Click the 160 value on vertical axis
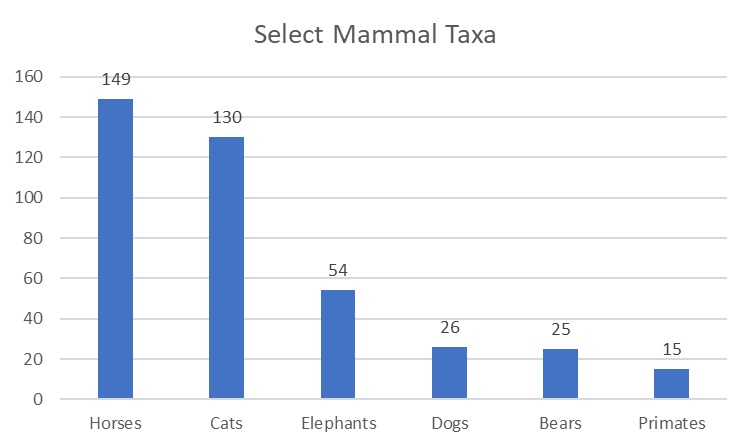Viewport: 750px width, 448px height. click(x=28, y=77)
